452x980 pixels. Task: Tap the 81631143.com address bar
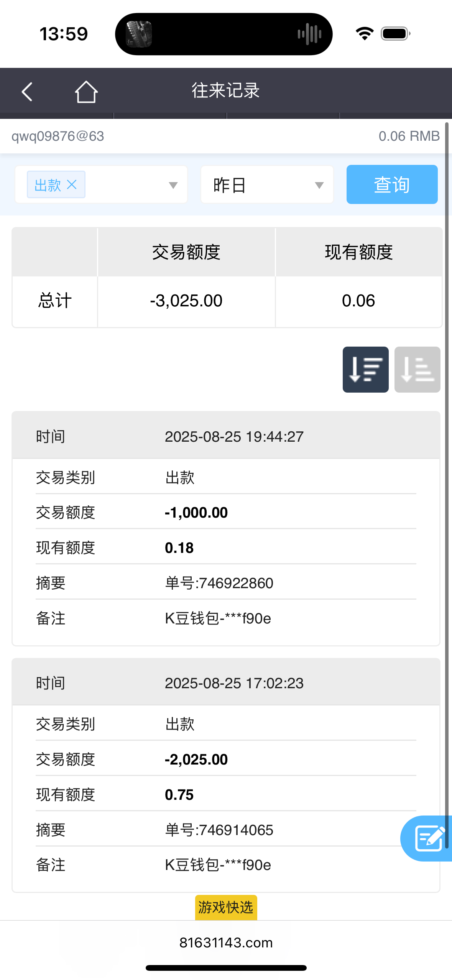(x=226, y=942)
